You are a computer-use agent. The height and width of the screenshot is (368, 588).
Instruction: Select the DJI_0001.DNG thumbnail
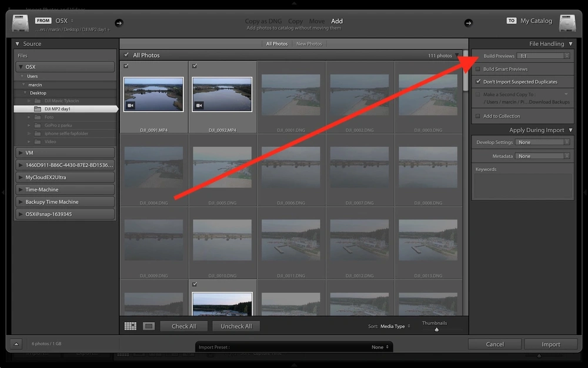291,94
